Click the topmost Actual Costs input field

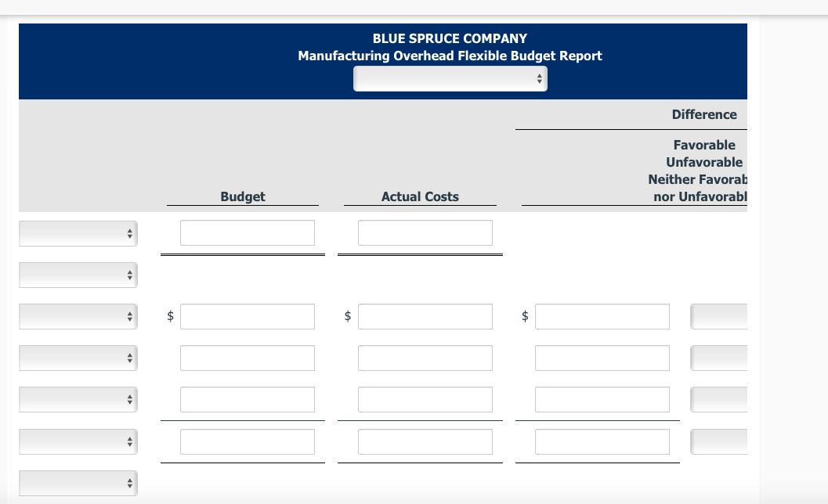[x=425, y=232]
